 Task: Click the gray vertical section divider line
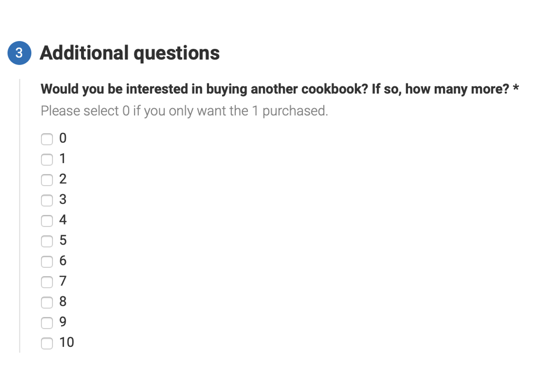click(x=19, y=216)
